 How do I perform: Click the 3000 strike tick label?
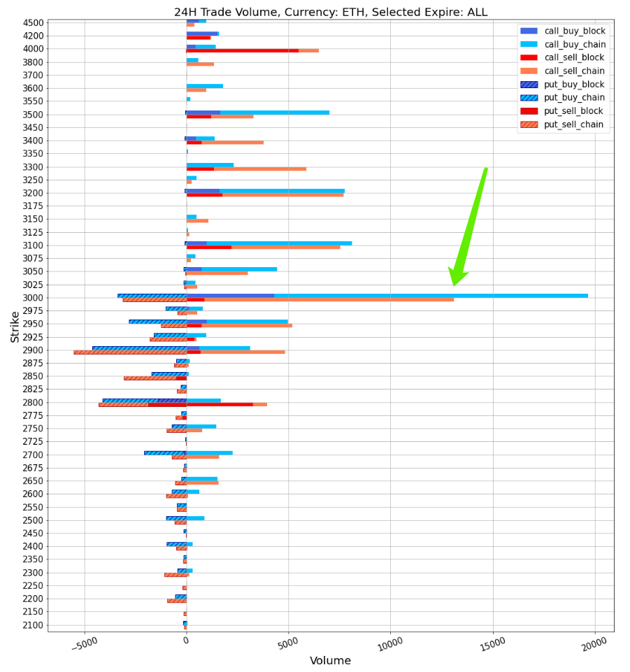33,298
